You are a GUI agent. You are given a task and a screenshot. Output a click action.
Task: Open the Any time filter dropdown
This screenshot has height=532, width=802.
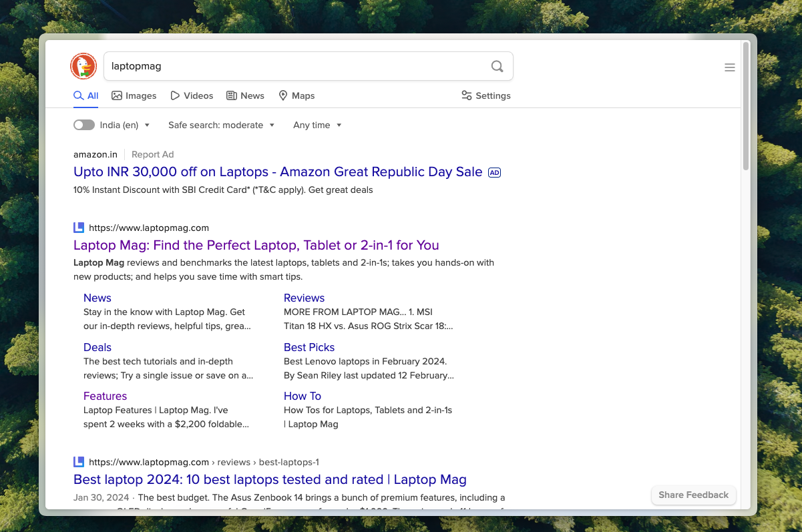pos(318,125)
